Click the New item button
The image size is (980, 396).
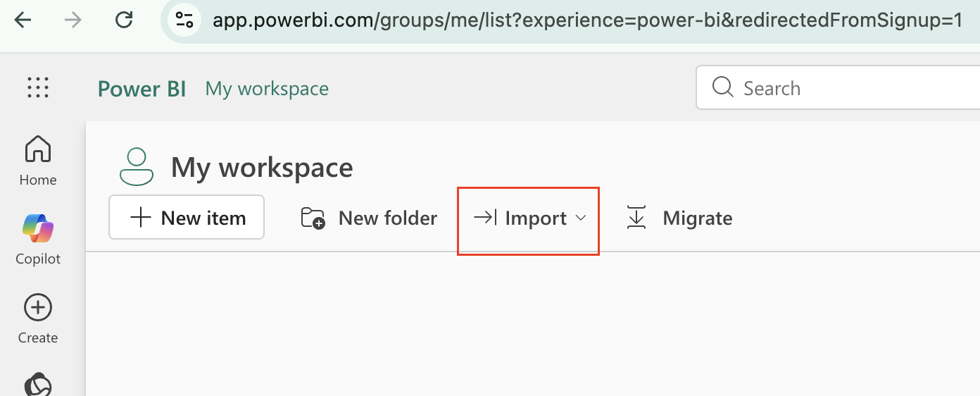point(187,218)
